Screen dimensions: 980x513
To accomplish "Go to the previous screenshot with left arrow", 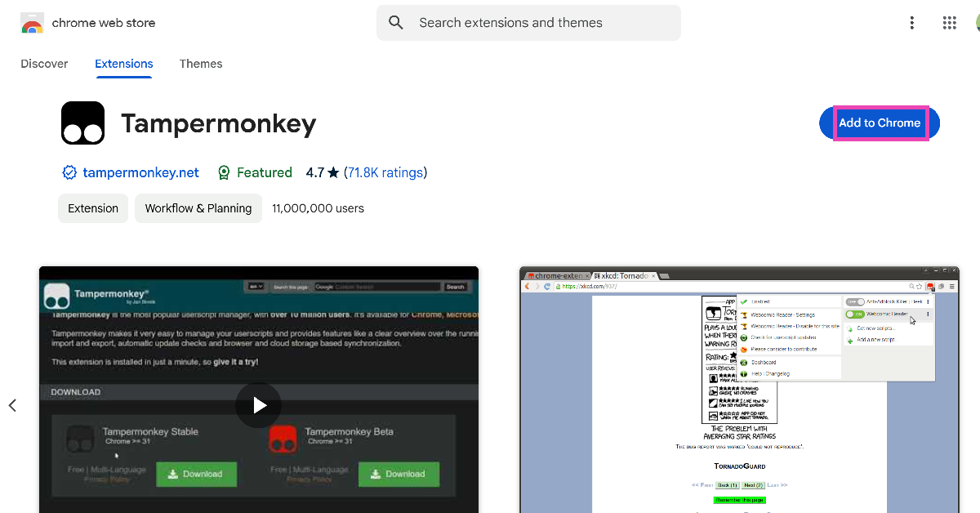I will (x=12, y=405).
